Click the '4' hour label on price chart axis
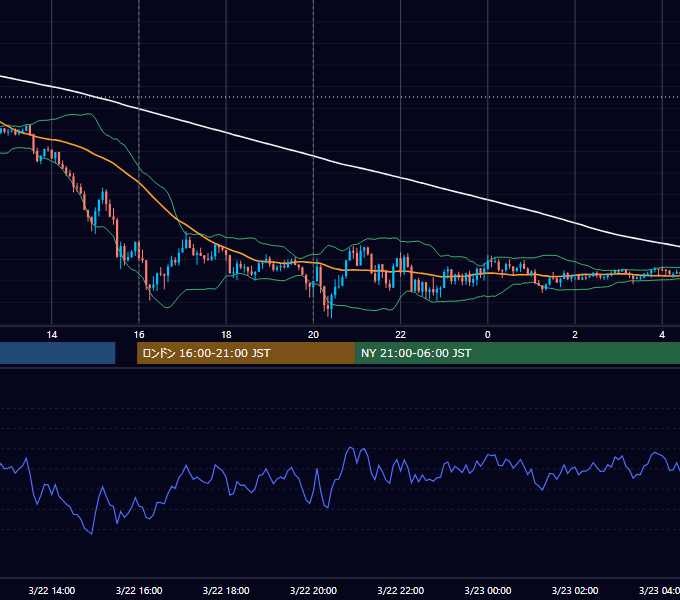This screenshot has height=600, width=680. [662, 335]
